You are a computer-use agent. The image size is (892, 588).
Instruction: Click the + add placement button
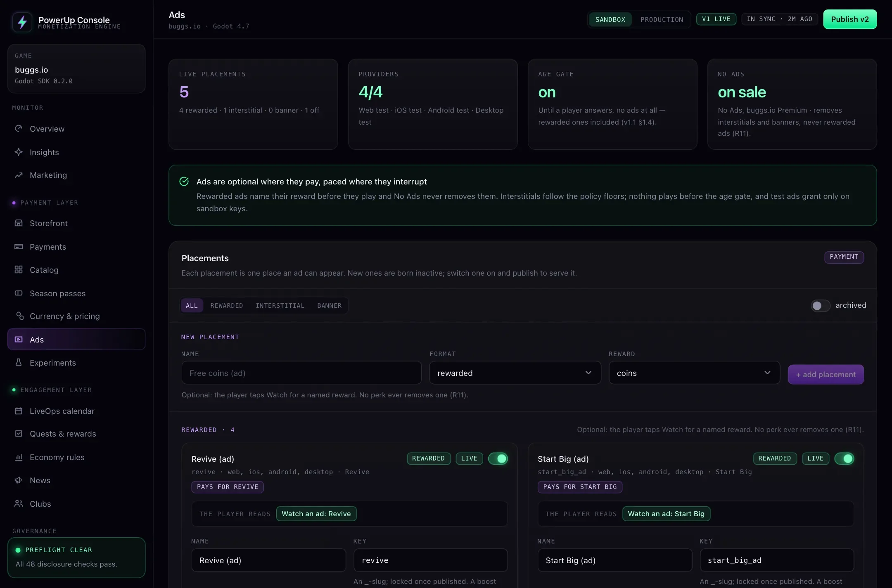click(x=826, y=375)
